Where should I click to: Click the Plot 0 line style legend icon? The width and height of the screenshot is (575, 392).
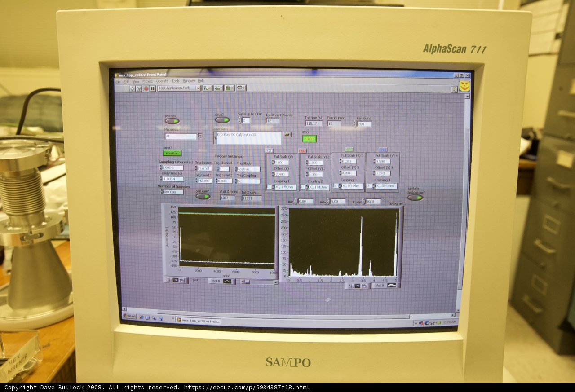[228, 282]
